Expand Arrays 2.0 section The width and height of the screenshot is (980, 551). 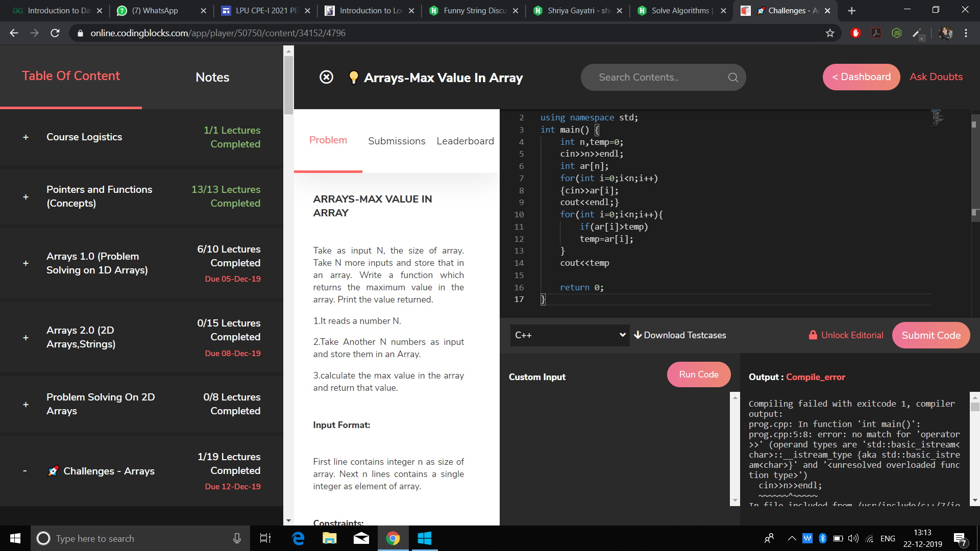pyautogui.click(x=26, y=338)
